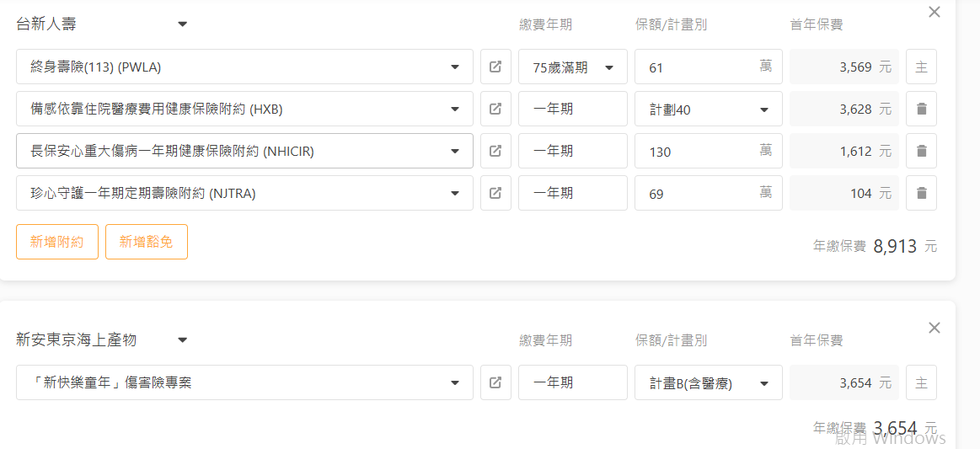Click the 新增附約 button
980x449 pixels.
pos(56,242)
